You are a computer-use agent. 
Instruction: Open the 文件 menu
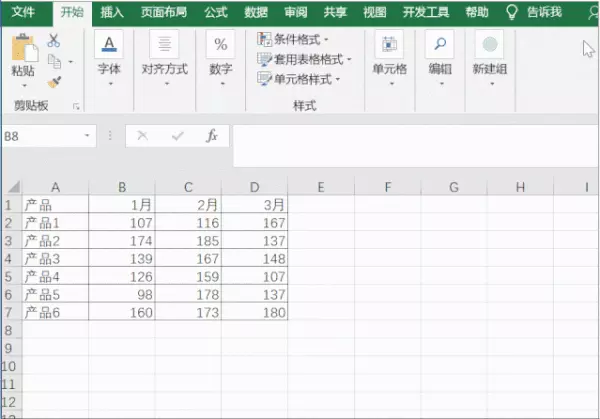click(23, 12)
